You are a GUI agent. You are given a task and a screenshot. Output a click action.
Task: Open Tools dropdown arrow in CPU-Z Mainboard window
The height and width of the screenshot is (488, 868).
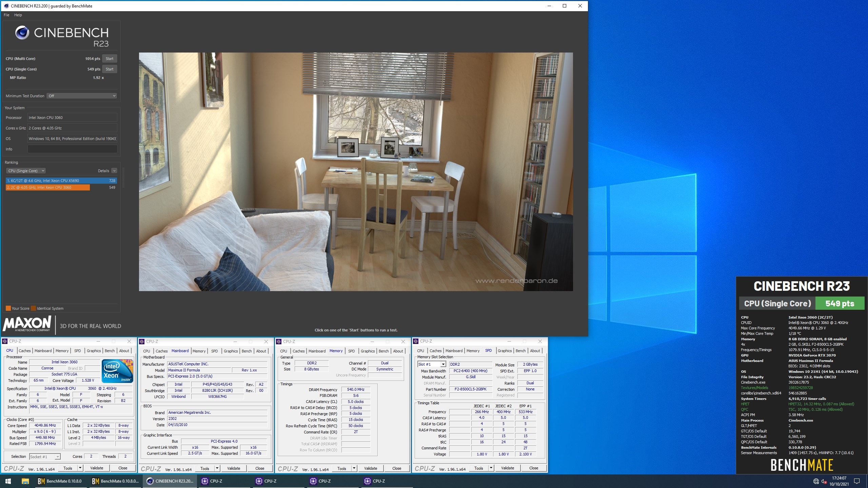pos(217,468)
